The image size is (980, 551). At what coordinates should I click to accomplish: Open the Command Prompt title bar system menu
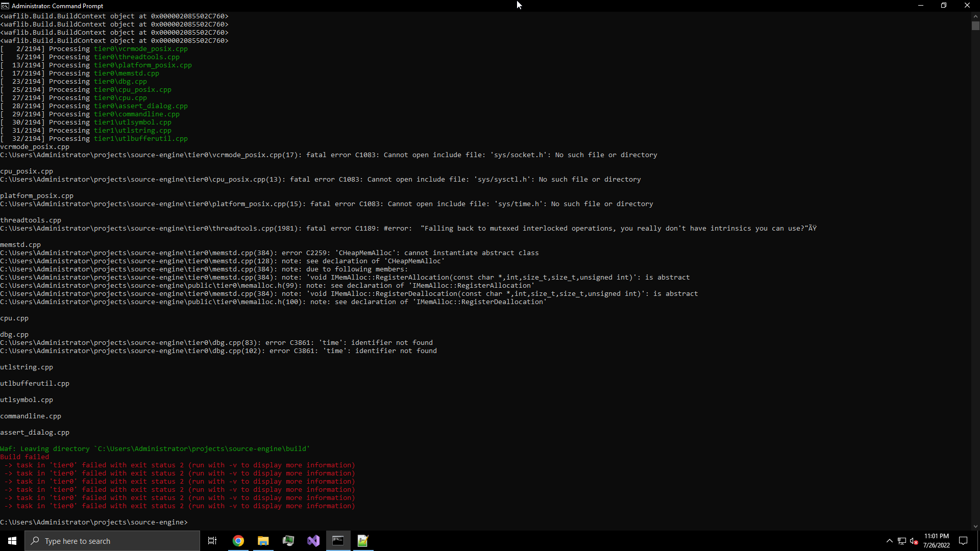pyautogui.click(x=5, y=6)
